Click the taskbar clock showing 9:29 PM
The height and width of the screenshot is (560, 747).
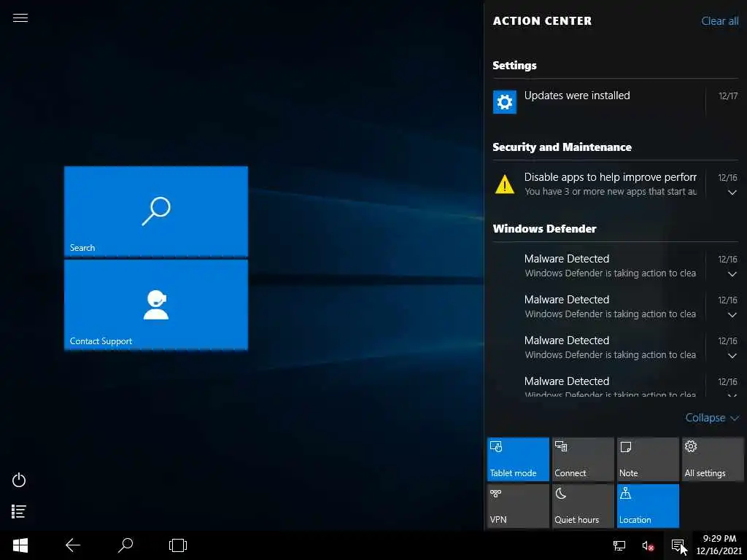coord(719,545)
